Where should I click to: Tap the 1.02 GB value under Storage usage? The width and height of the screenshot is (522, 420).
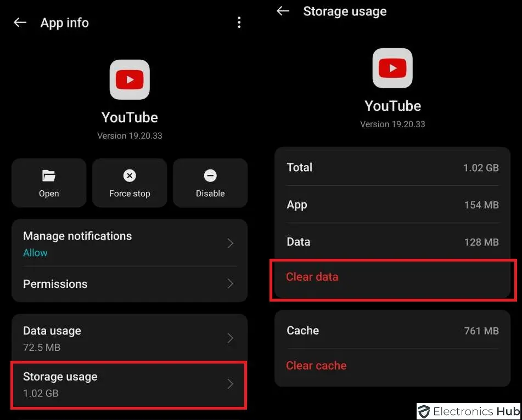(x=41, y=393)
